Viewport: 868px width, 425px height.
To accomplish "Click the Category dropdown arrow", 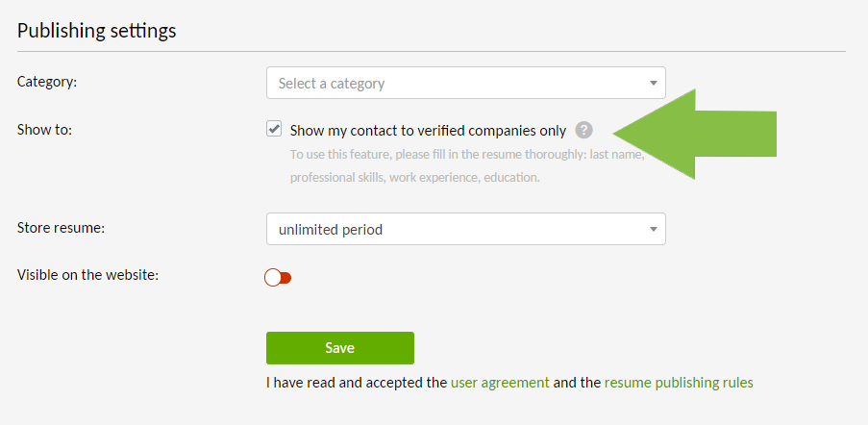I will 654,84.
